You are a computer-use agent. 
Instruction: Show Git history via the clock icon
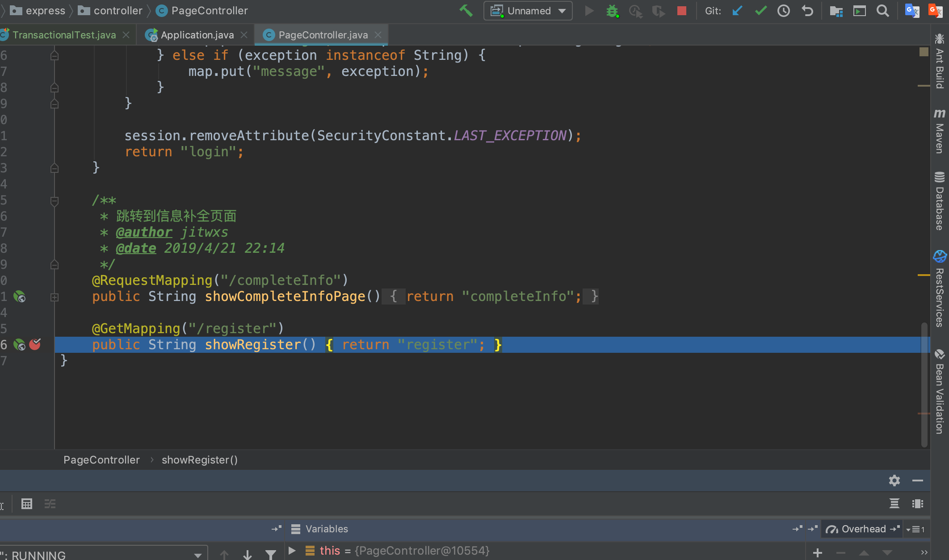[784, 11]
